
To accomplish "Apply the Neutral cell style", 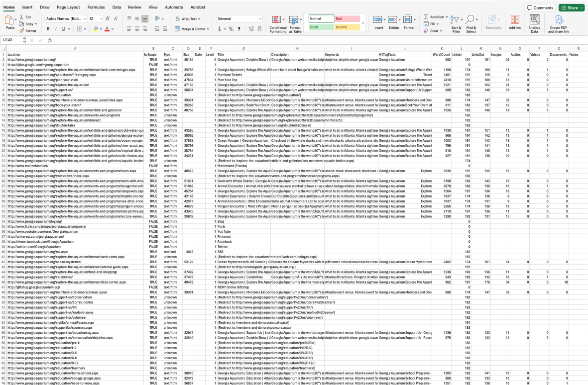I will [347, 27].
